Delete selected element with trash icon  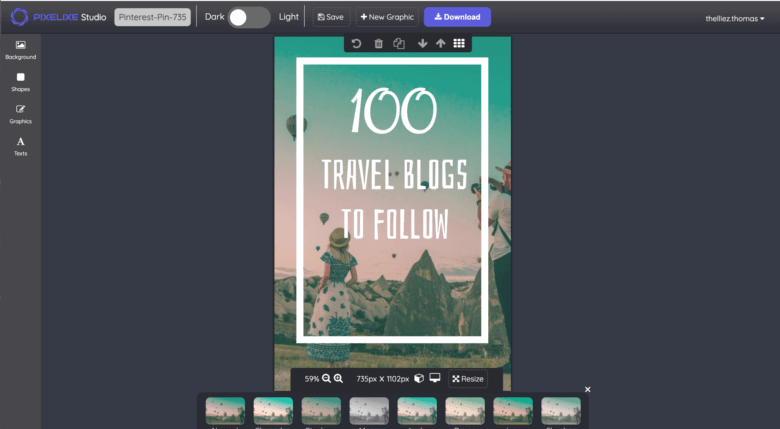pyautogui.click(x=378, y=44)
